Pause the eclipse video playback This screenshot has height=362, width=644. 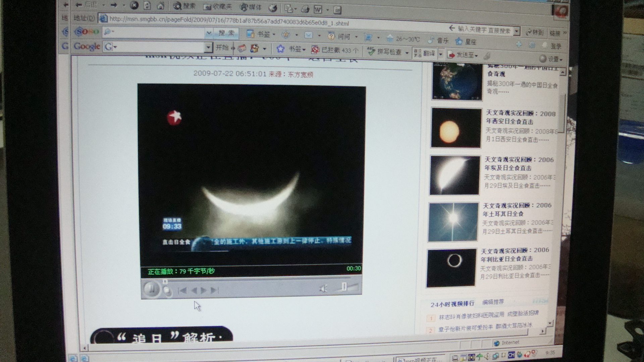coord(151,289)
